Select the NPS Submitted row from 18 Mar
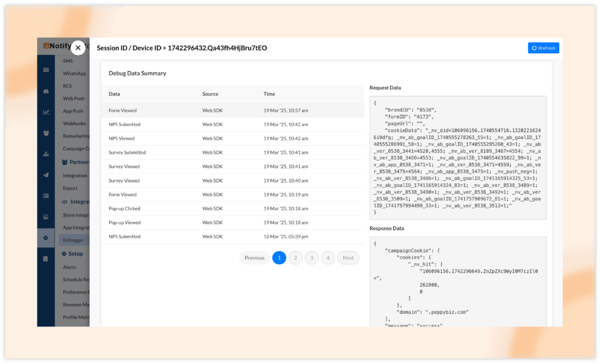Image resolution: width=600 pixels, height=364 pixels. tap(233, 236)
